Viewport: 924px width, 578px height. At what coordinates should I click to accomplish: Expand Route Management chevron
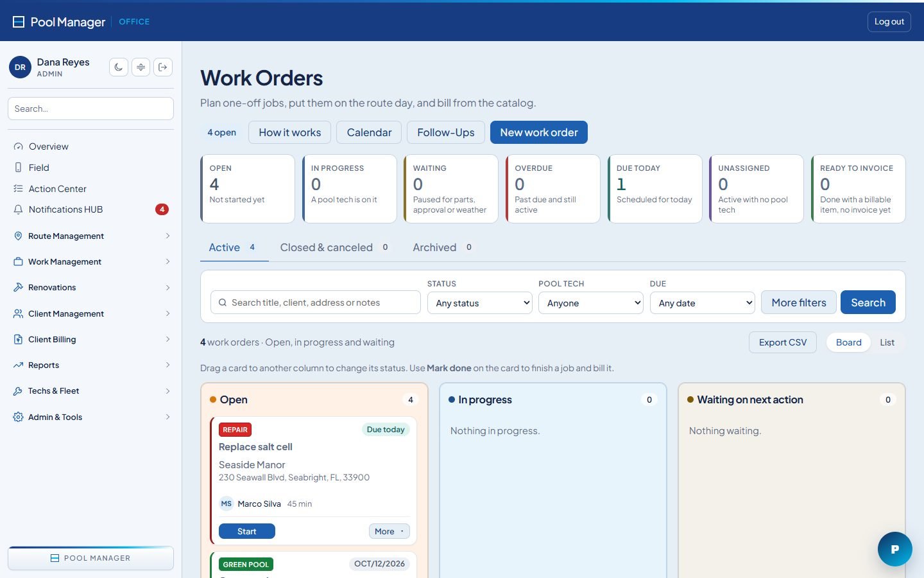click(x=167, y=236)
